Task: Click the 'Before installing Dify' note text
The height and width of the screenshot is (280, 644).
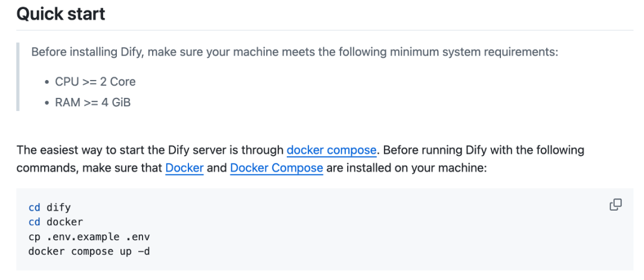Action: point(295,53)
